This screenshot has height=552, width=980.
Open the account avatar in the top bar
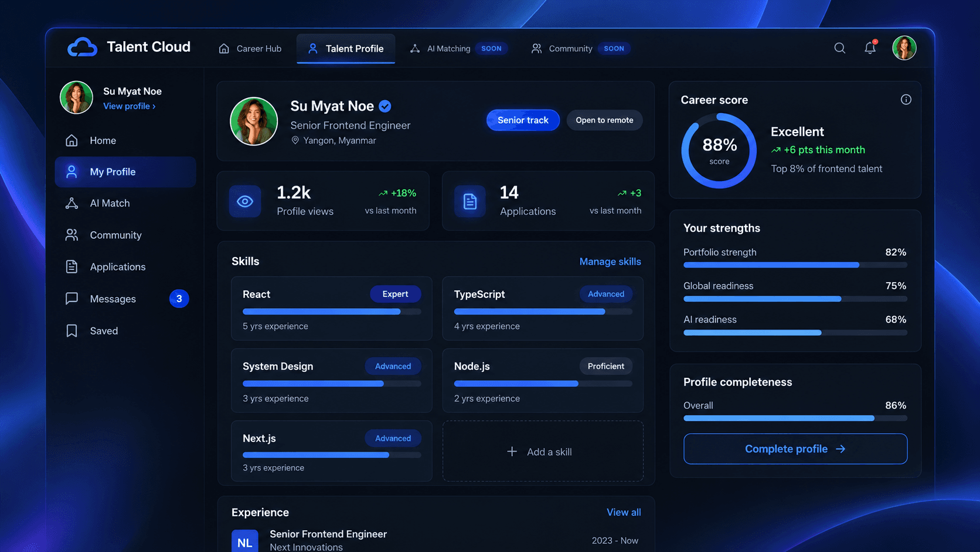tap(904, 48)
